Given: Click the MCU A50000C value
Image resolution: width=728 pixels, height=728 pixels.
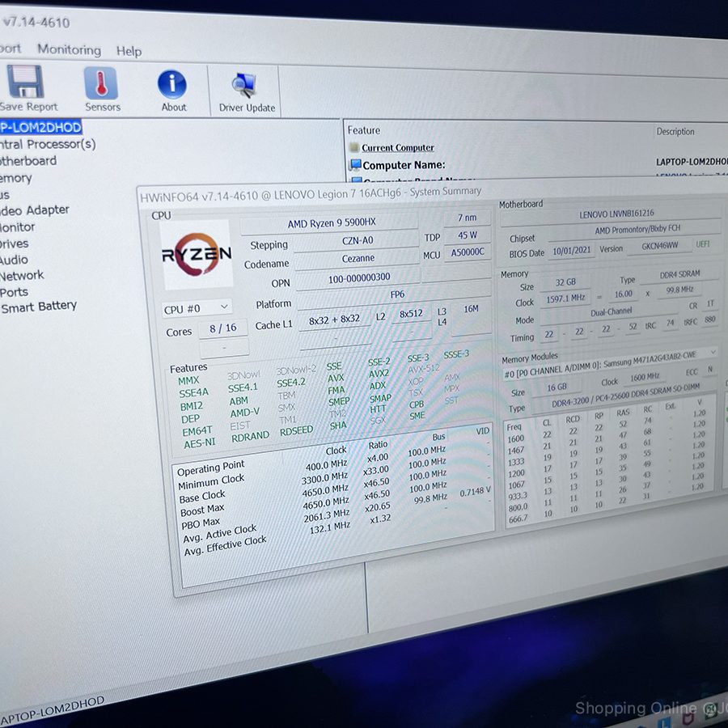Looking at the screenshot, I should pyautogui.click(x=468, y=252).
